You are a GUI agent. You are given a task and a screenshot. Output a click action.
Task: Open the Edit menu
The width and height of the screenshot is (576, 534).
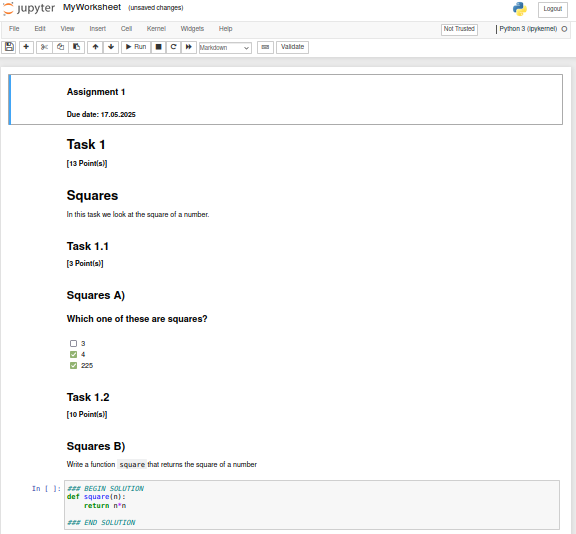[40, 29]
